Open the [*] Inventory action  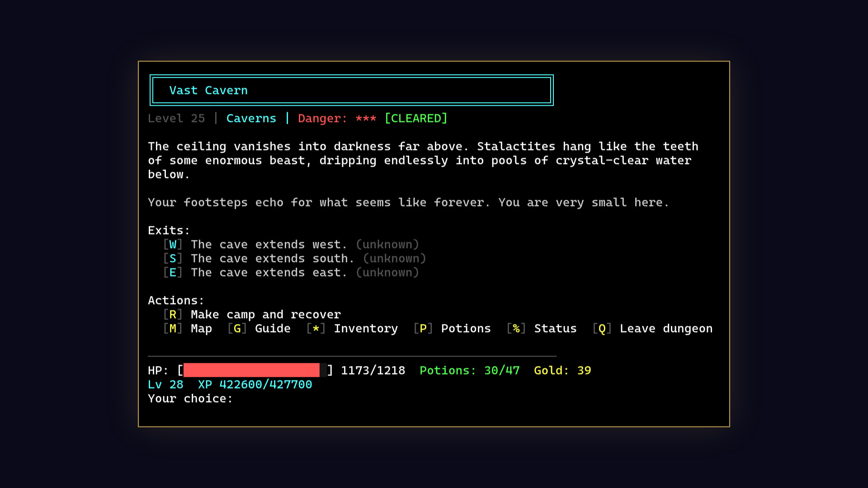point(352,328)
